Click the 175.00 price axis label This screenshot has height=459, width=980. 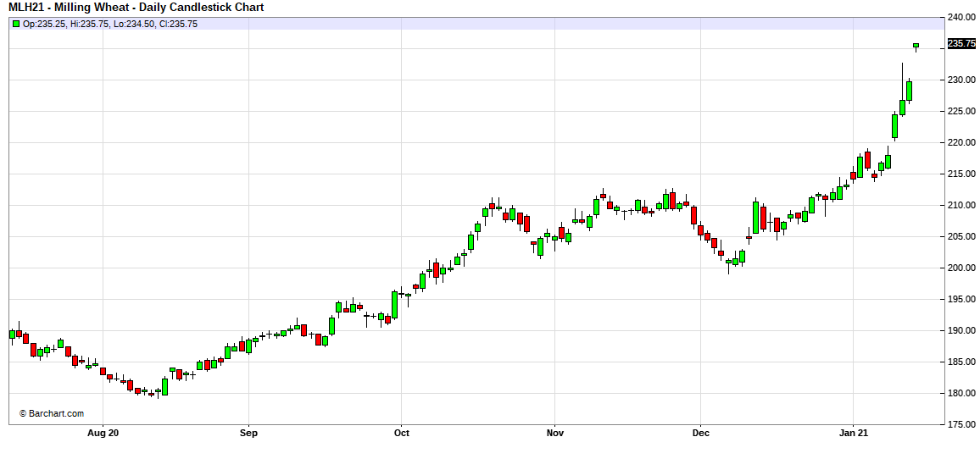(962, 424)
